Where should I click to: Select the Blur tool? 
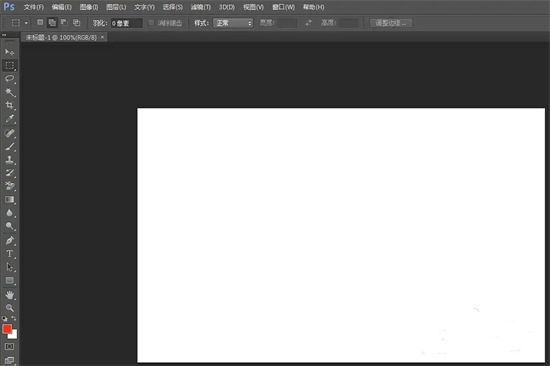click(9, 213)
